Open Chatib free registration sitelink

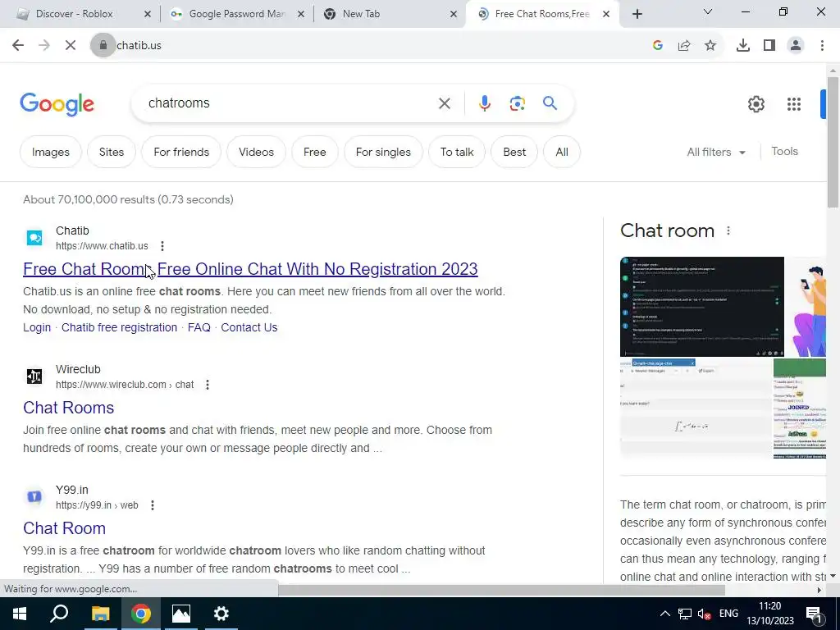coord(119,327)
